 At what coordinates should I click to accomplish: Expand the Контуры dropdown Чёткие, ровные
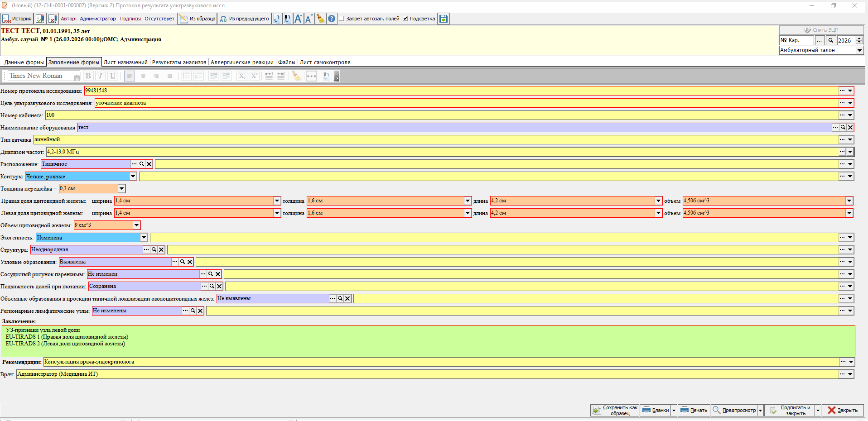point(133,176)
